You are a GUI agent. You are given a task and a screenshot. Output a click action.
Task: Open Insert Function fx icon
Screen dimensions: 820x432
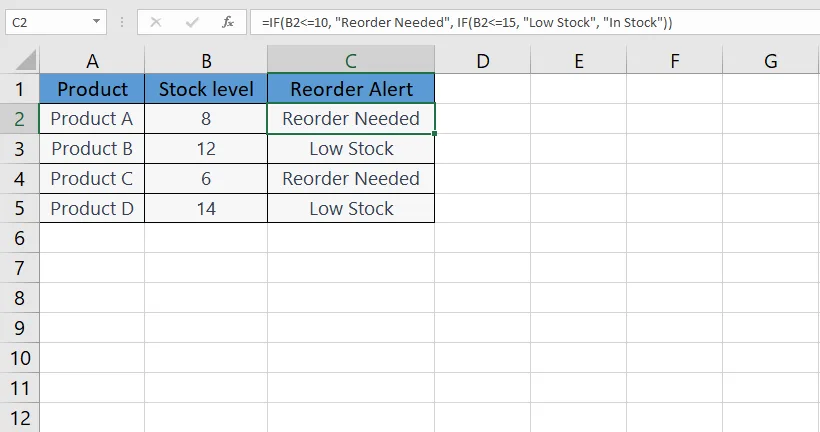[228, 22]
